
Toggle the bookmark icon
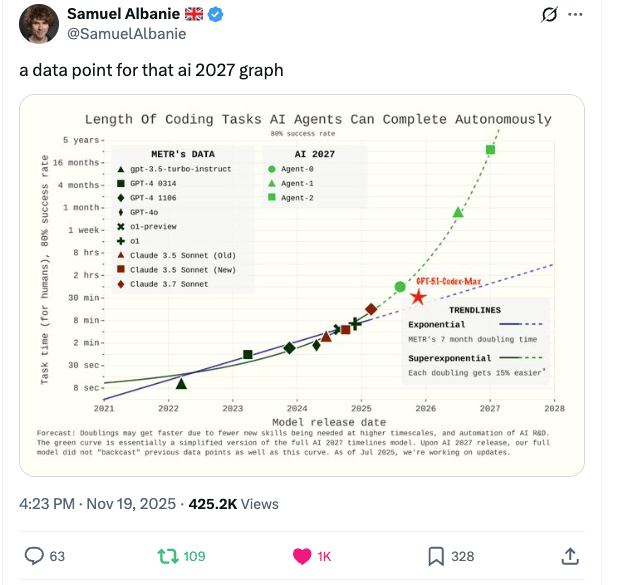point(436,556)
